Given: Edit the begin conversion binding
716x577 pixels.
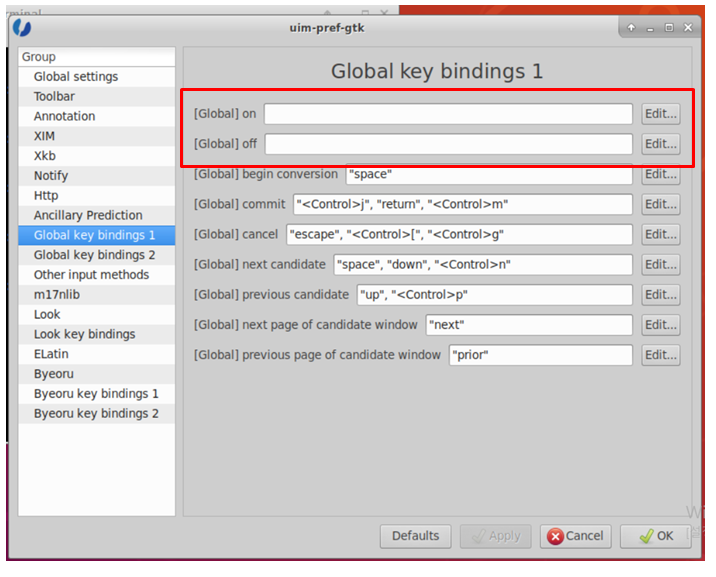Looking at the screenshot, I should coord(661,174).
